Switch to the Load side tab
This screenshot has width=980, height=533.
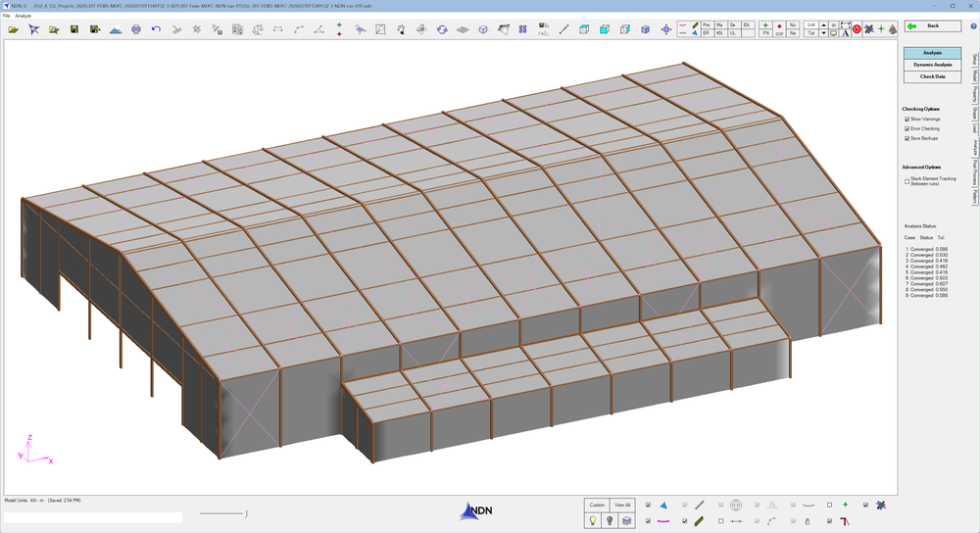click(974, 126)
